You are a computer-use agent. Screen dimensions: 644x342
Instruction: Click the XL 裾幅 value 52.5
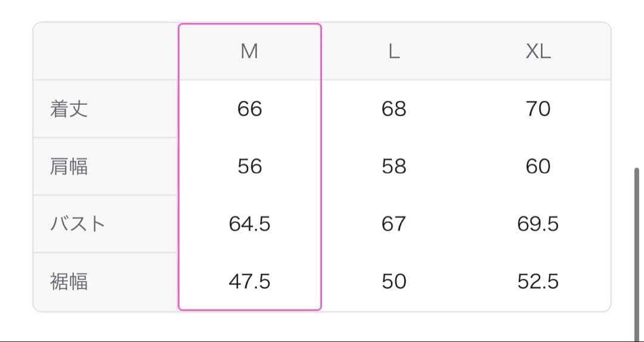coord(538,281)
